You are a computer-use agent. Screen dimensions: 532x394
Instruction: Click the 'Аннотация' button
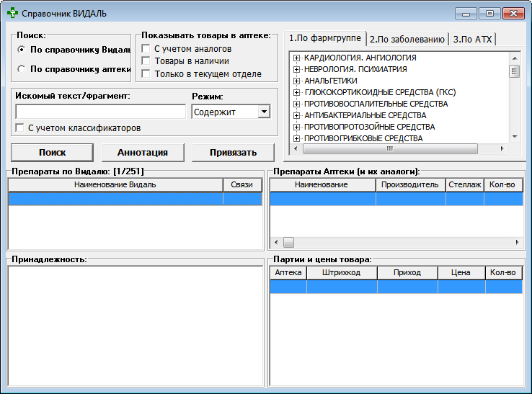pyautogui.click(x=143, y=152)
